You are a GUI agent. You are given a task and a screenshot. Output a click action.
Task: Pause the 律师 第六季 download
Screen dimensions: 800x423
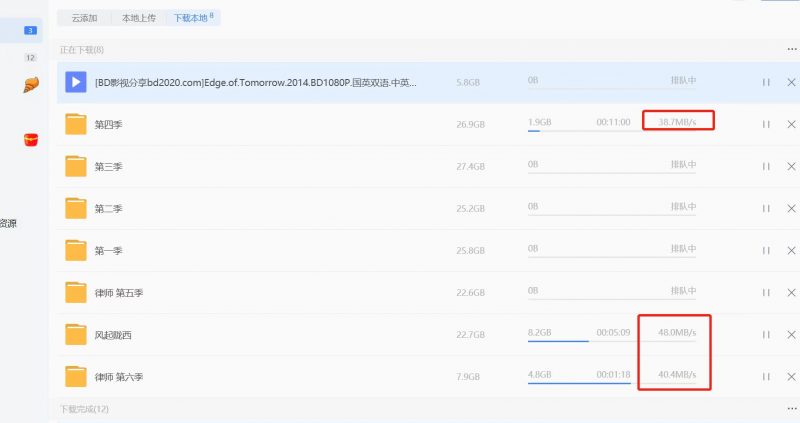point(766,376)
